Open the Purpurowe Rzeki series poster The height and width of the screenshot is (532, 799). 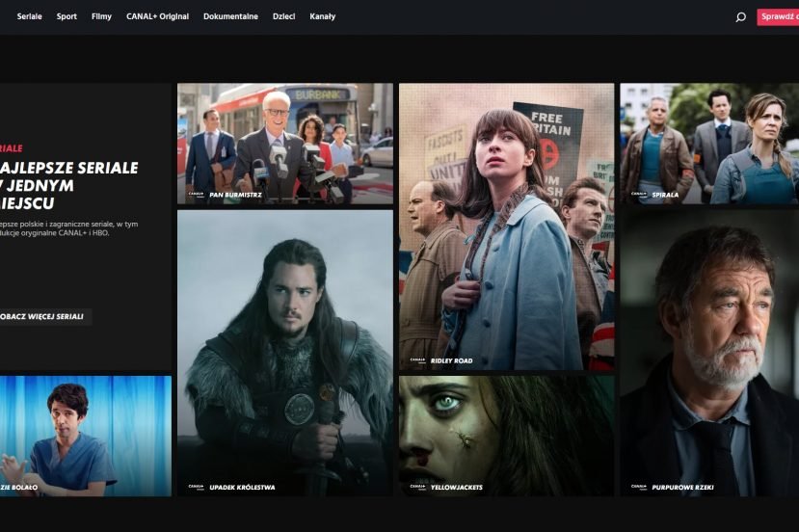pyautogui.click(x=709, y=353)
